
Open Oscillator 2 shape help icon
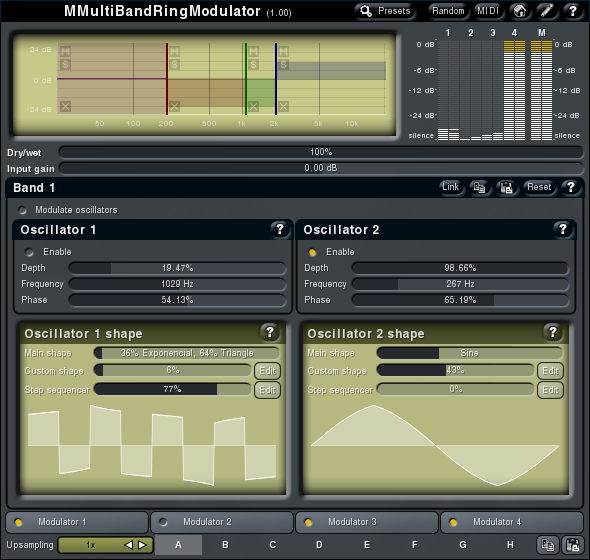coord(553,332)
